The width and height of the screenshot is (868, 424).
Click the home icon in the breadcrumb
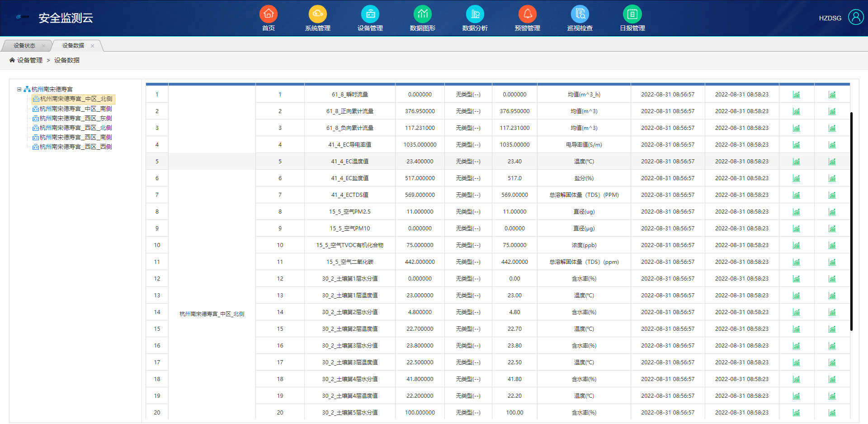(12, 60)
